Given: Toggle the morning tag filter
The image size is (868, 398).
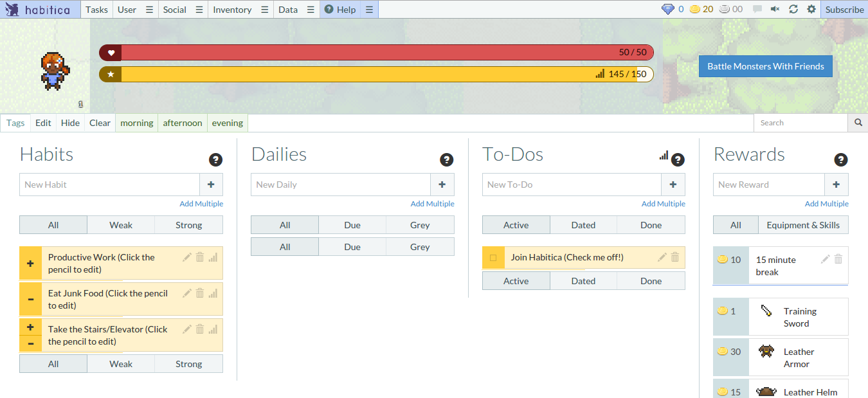Looking at the screenshot, I should point(137,123).
